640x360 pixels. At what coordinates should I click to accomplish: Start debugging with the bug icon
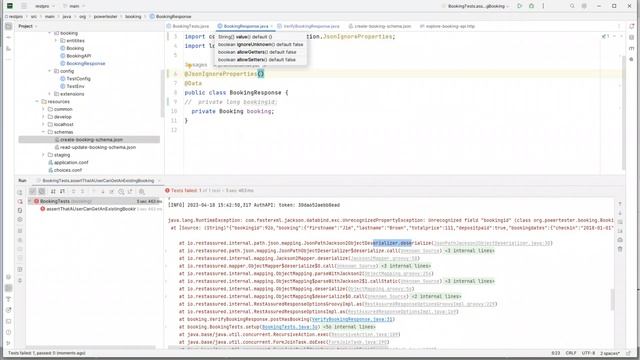tap(531, 6)
